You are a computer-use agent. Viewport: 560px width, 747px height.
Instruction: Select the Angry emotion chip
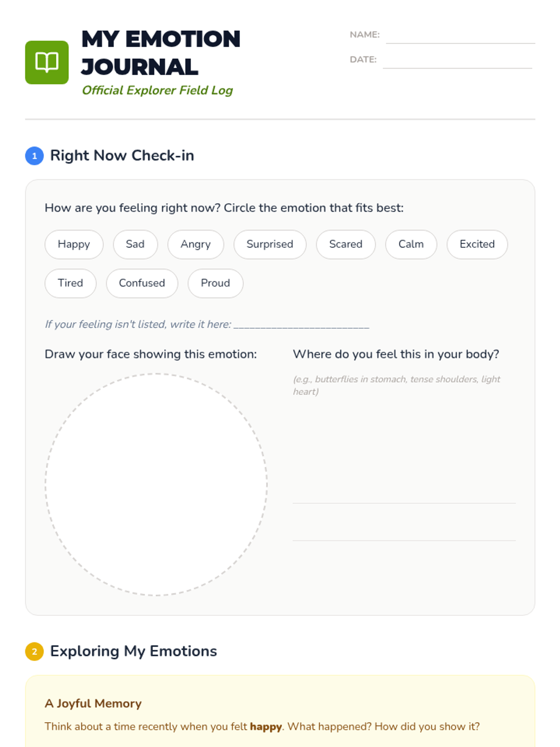196,244
